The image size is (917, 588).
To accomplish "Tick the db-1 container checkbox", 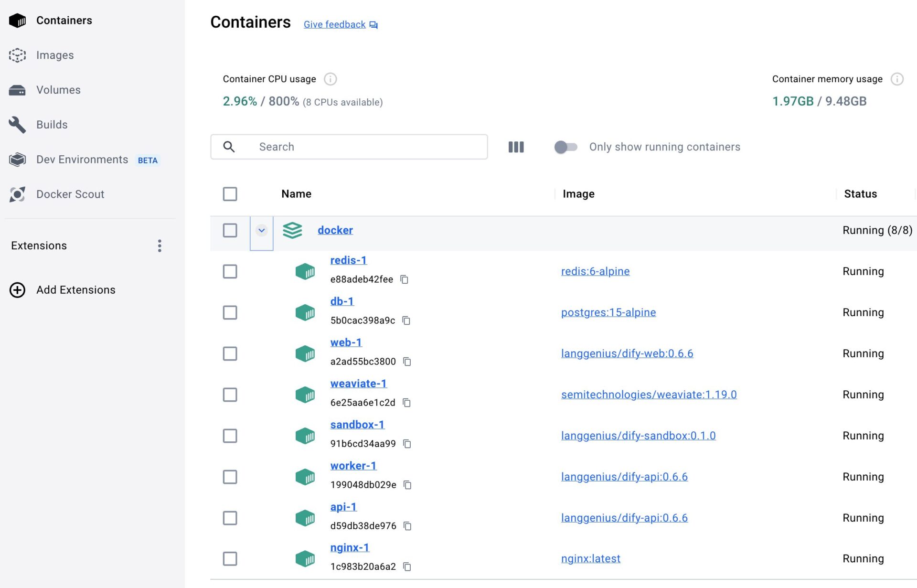I will pyautogui.click(x=230, y=312).
